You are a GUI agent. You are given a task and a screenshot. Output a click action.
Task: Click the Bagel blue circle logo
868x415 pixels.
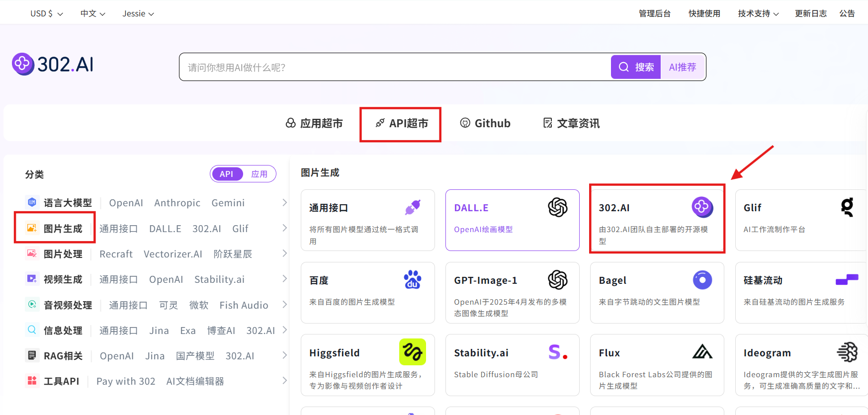702,280
